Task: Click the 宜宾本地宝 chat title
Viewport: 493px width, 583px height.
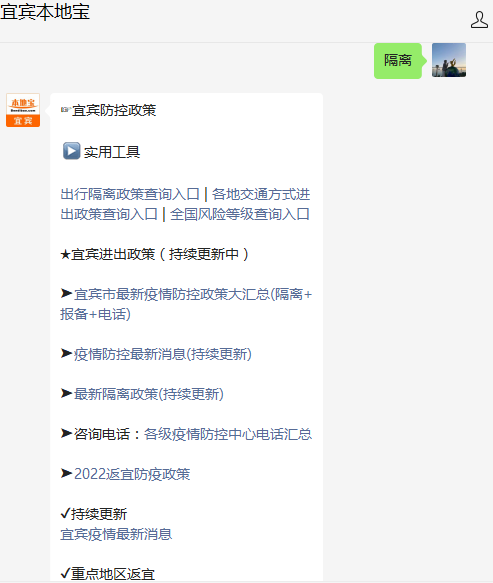Action: click(45, 12)
